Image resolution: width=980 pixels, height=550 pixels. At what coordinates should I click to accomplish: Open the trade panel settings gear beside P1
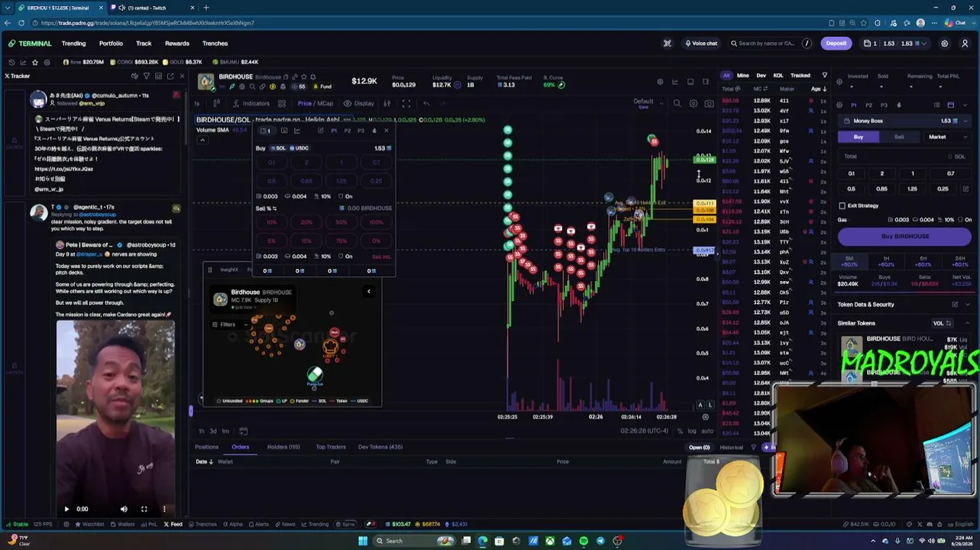click(839, 105)
